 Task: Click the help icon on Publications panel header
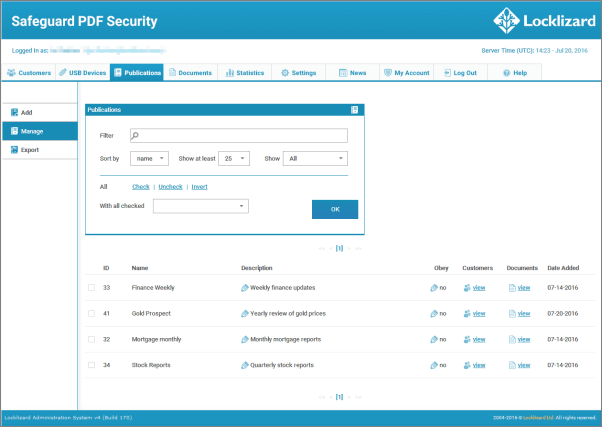pos(354,109)
